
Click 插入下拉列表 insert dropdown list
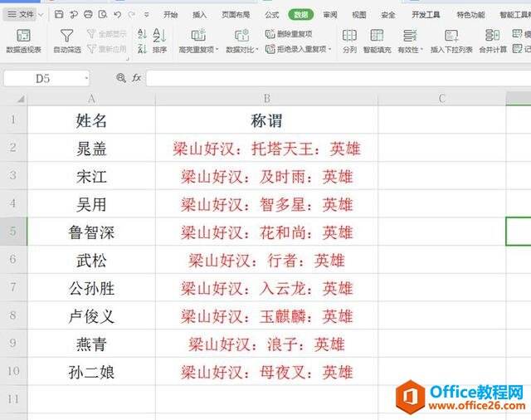coord(451,41)
